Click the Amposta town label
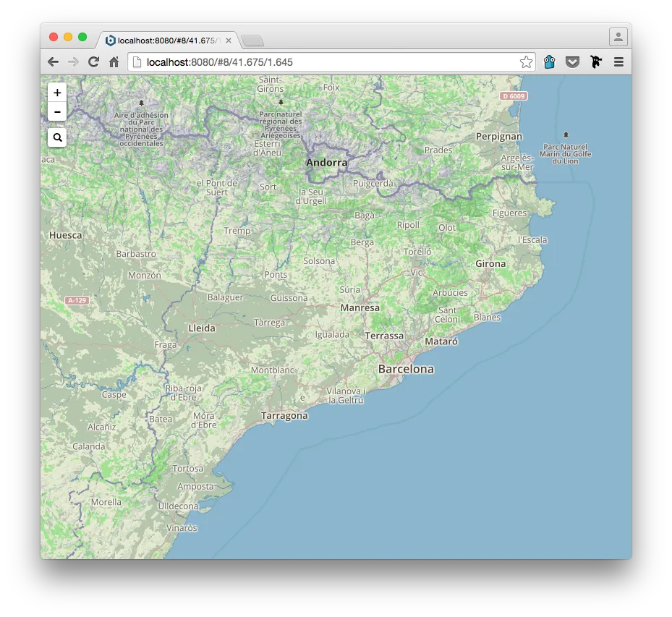The width and height of the screenshot is (672, 617). pyautogui.click(x=195, y=486)
